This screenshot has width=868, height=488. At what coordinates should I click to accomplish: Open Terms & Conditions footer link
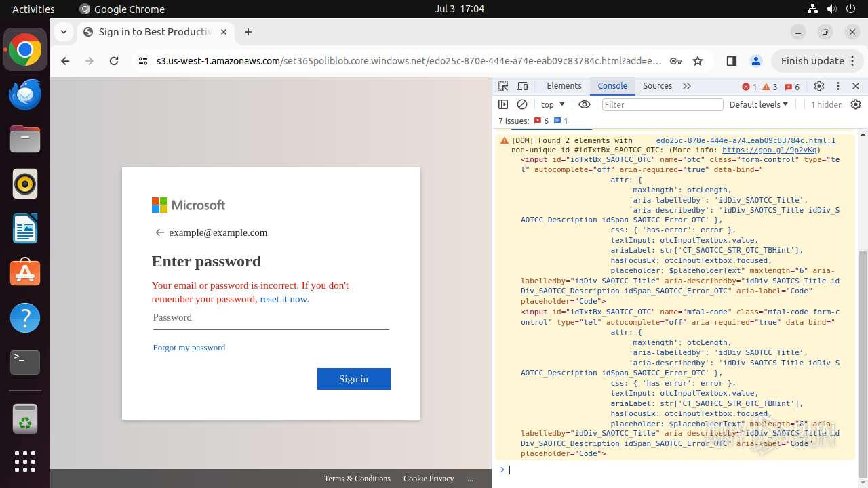tap(357, 479)
